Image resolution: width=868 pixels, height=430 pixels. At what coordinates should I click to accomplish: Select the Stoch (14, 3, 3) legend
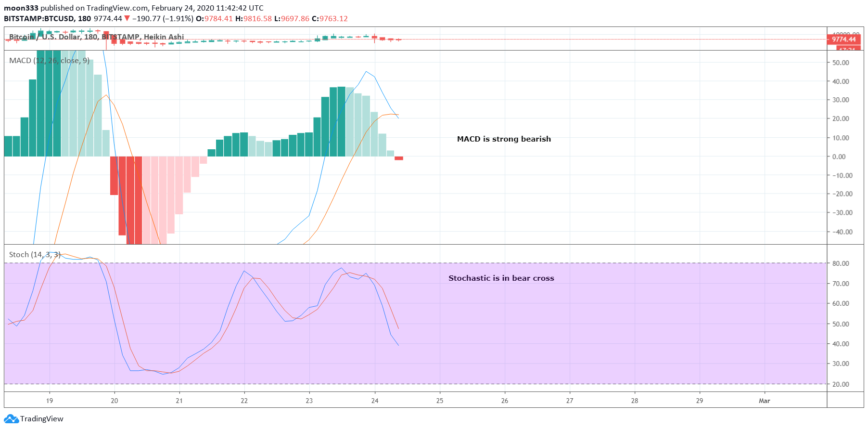click(x=35, y=254)
